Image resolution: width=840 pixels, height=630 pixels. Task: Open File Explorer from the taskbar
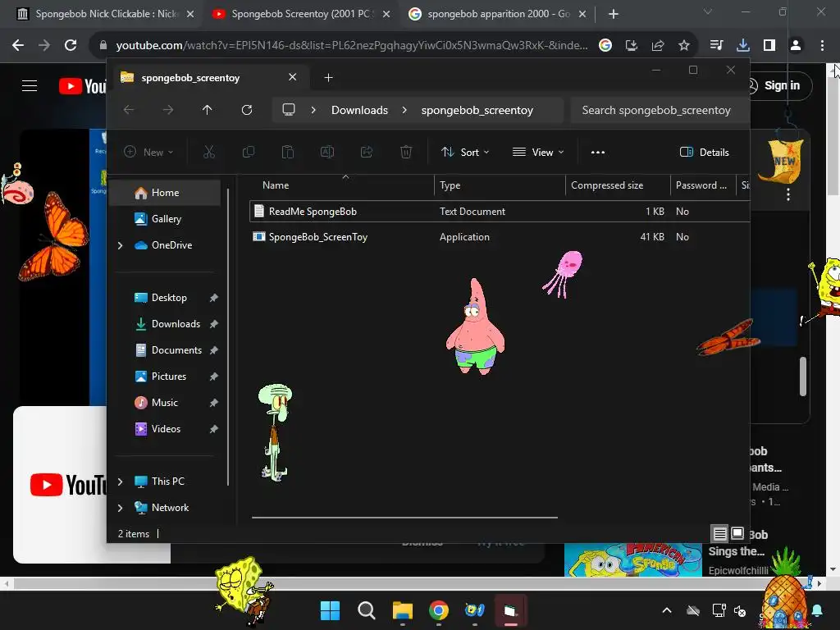click(402, 610)
